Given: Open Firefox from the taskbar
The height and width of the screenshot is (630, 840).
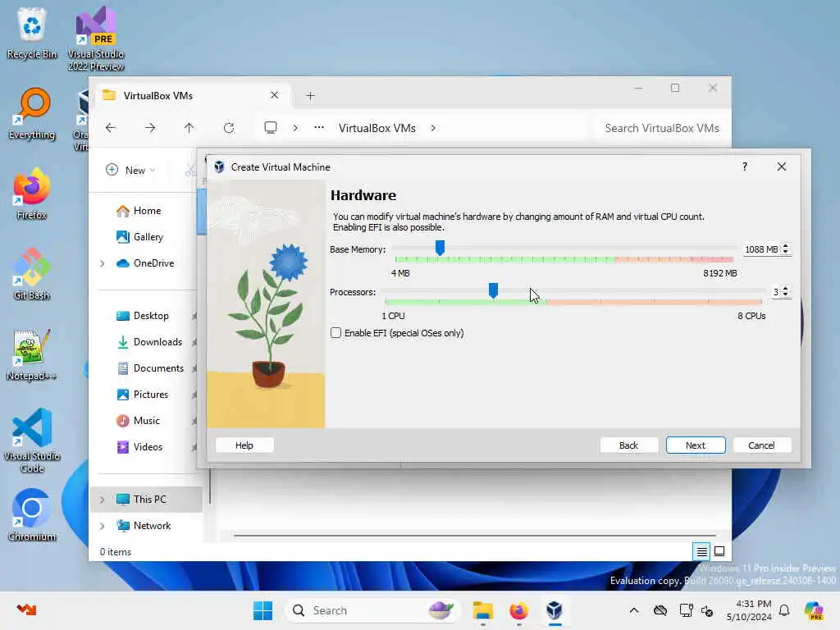Looking at the screenshot, I should pyautogui.click(x=518, y=610).
